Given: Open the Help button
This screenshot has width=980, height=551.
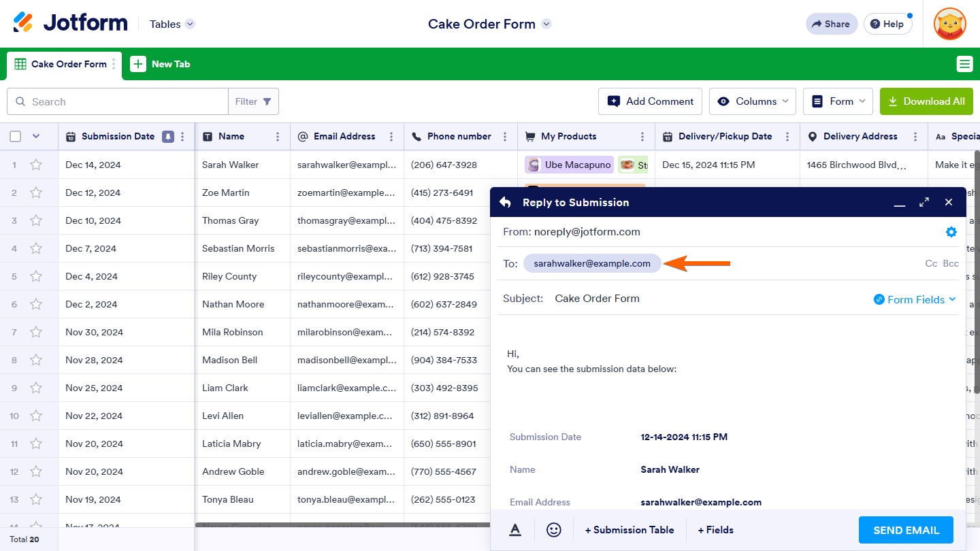Looking at the screenshot, I should point(887,24).
